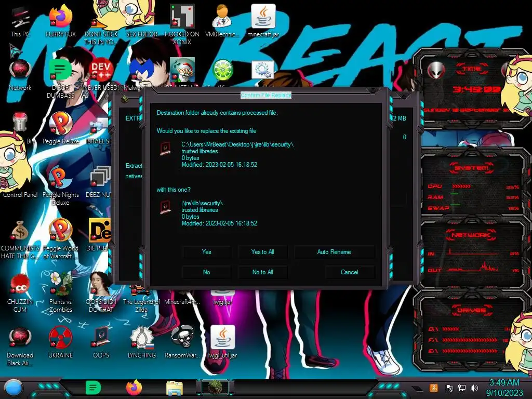Viewport: 532px width, 399px height.
Task: Open OOPS DID I DO THAT portrait icon
Action: point(101,293)
